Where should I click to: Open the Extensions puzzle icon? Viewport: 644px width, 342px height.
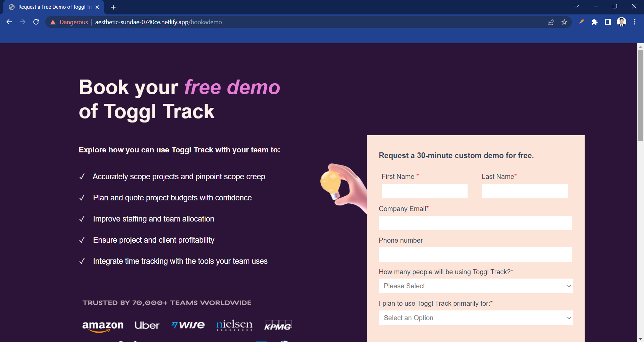point(594,22)
